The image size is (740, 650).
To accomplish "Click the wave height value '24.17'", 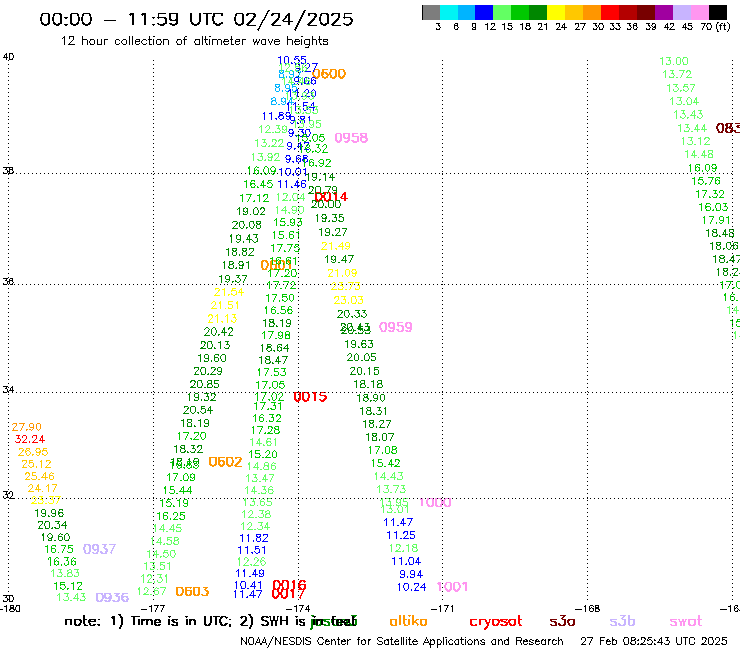I will tap(42, 489).
